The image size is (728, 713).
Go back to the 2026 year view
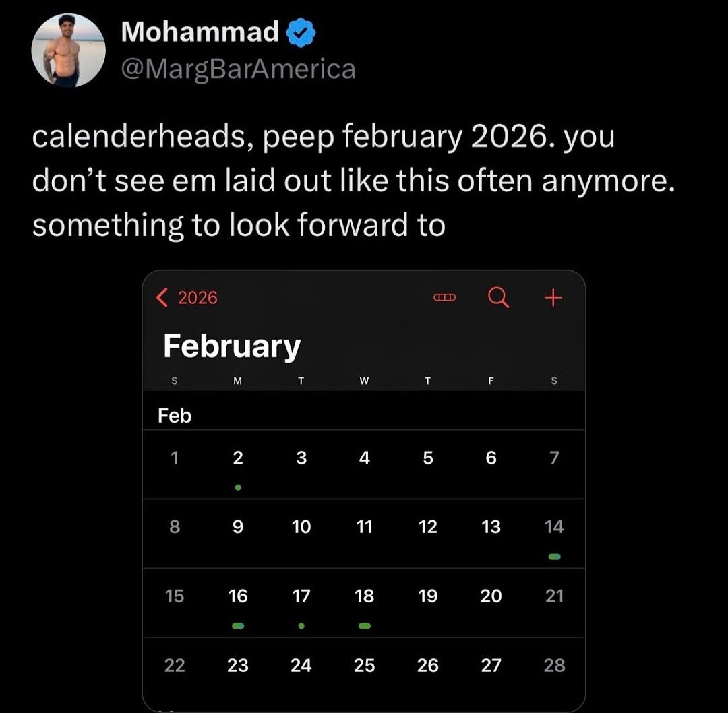187,298
